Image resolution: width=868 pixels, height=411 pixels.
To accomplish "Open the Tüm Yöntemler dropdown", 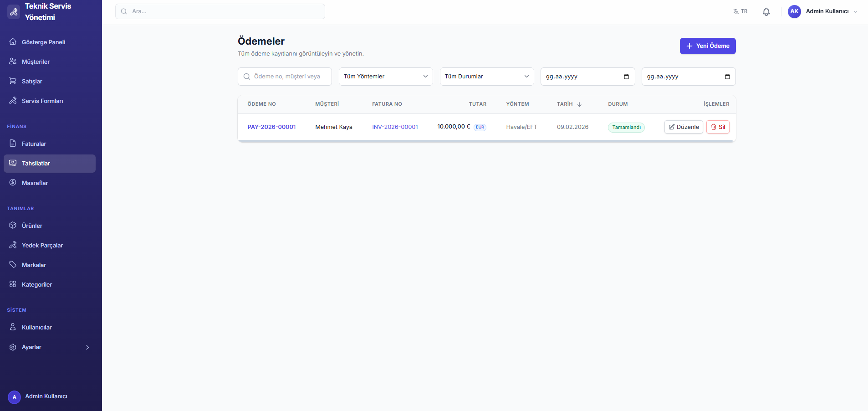I will click(385, 77).
